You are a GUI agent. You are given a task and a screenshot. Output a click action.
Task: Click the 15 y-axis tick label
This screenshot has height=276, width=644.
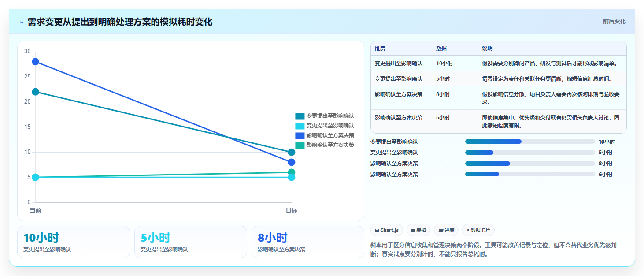[27, 127]
